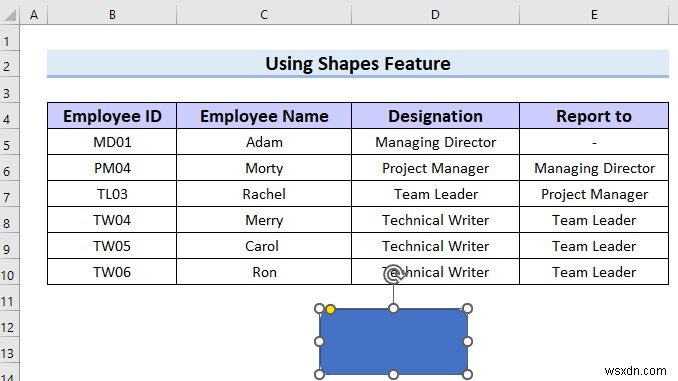
Task: Click the left-middle resize handle of rectangle
Action: (319, 342)
